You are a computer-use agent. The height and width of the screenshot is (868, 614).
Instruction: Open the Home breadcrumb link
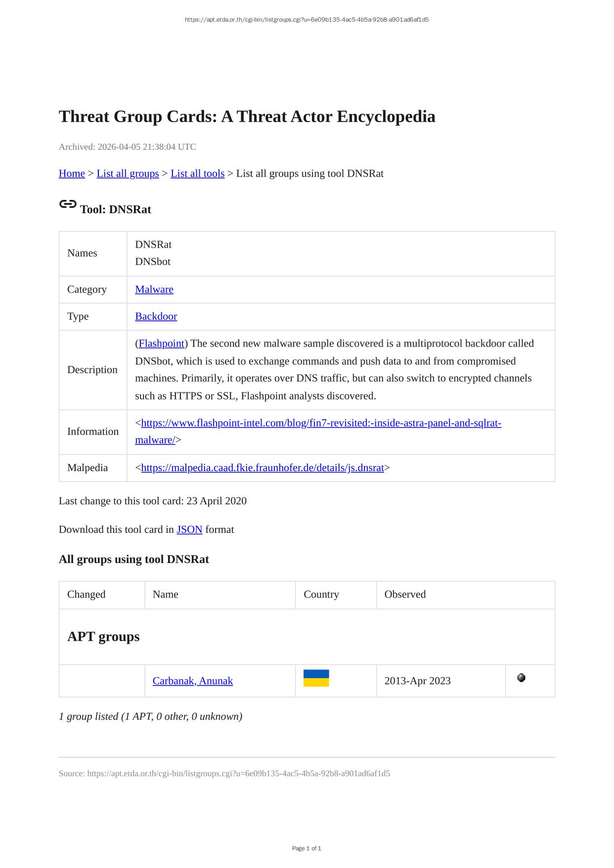[x=72, y=174]
